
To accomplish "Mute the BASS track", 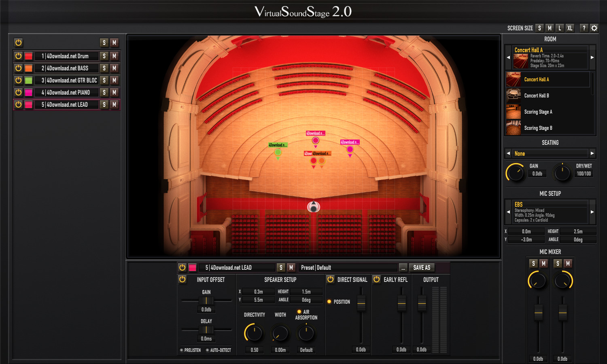I will point(114,68).
